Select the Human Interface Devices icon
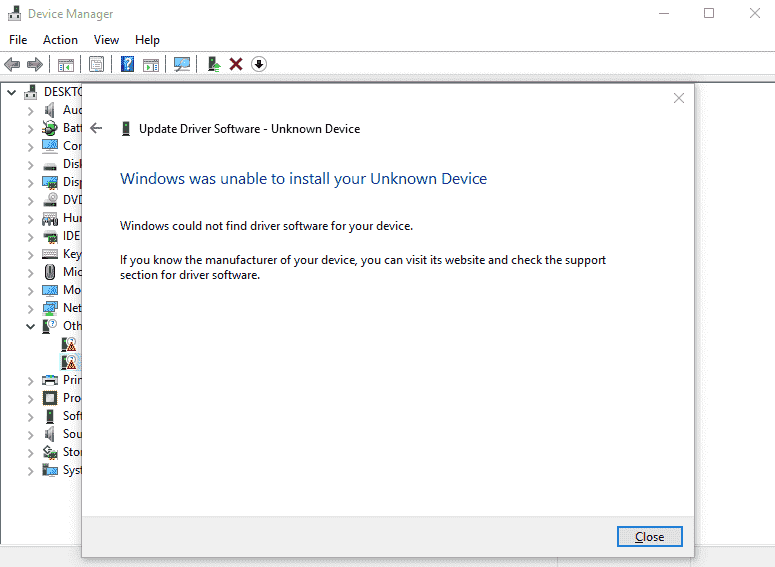This screenshot has height=567, width=775. [50, 218]
